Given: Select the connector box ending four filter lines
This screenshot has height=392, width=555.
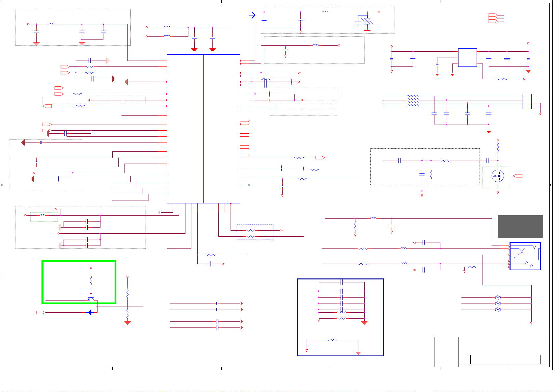Looking at the screenshot, I should 527,101.
